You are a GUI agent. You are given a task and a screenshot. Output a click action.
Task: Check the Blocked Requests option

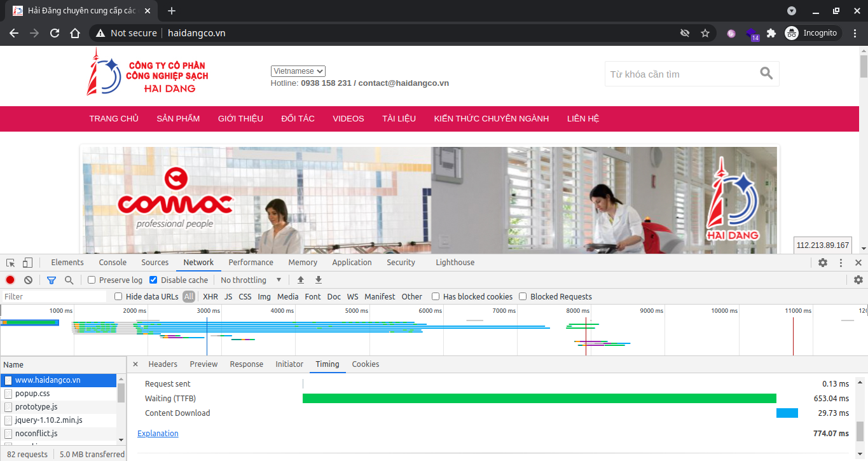(x=523, y=296)
